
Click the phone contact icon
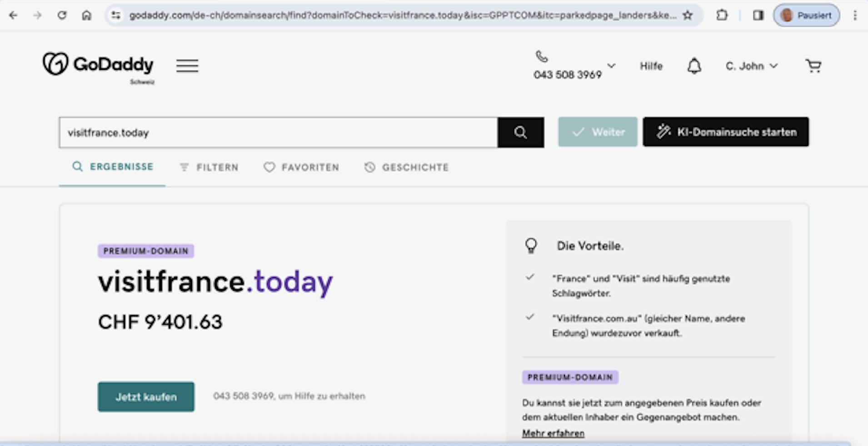pyautogui.click(x=542, y=57)
